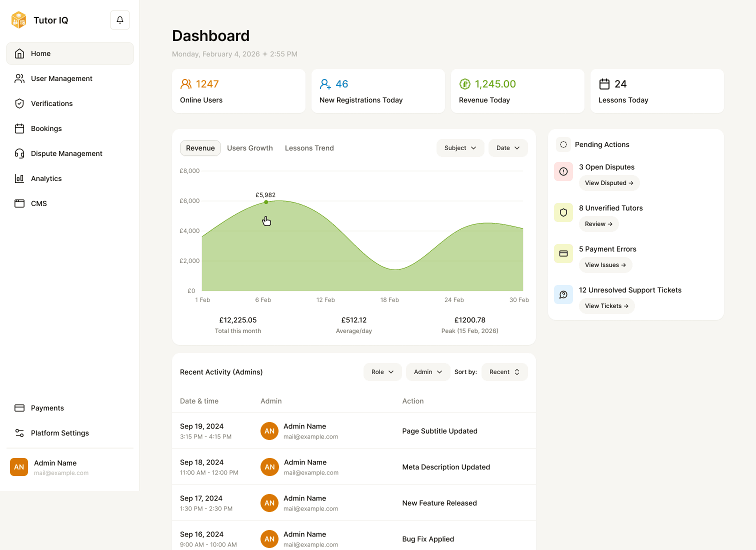This screenshot has height=550, width=756.
Task: Click the Support Tickets chat icon
Action: (x=563, y=294)
